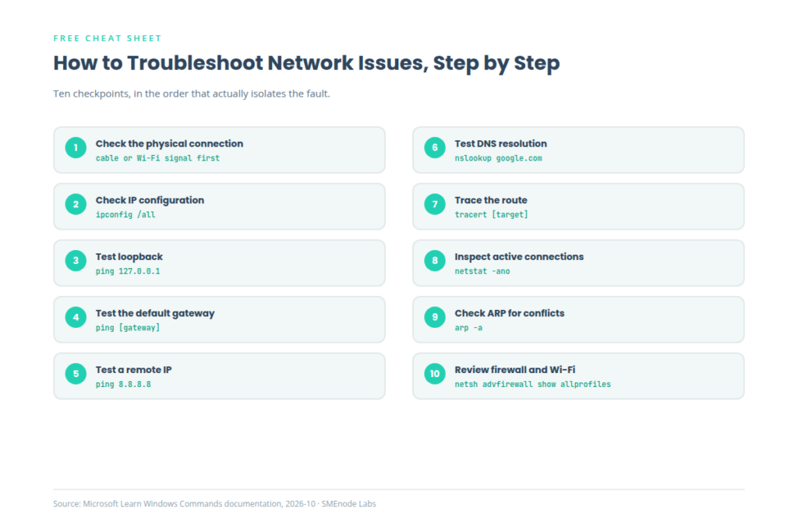Select 'Check the physical connection' heading

pos(169,143)
